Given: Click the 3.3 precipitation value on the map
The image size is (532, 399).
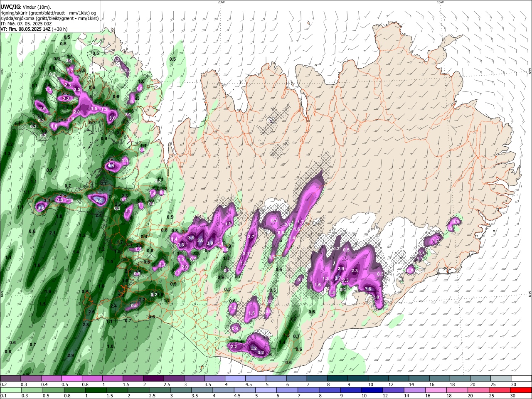Looking at the screenshot, I should [x=181, y=245].
